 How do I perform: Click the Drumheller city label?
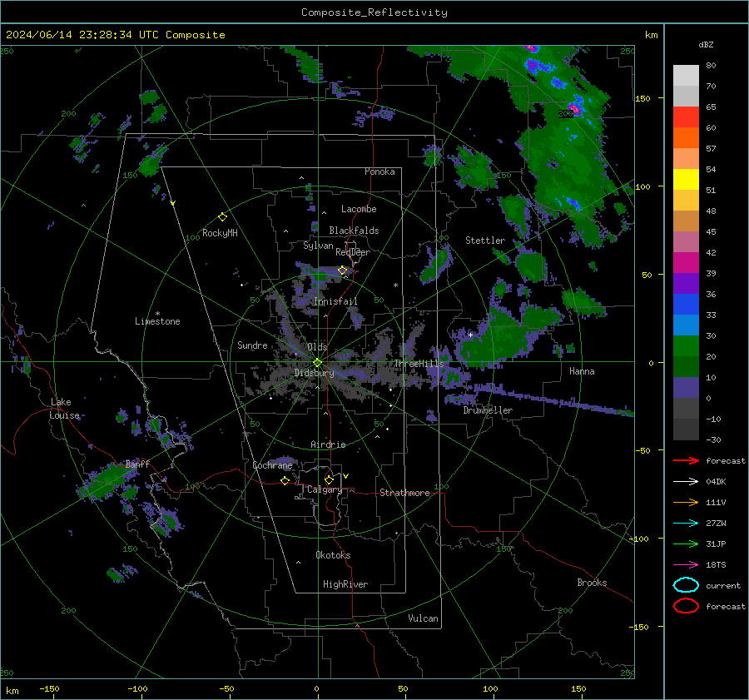pos(488,410)
